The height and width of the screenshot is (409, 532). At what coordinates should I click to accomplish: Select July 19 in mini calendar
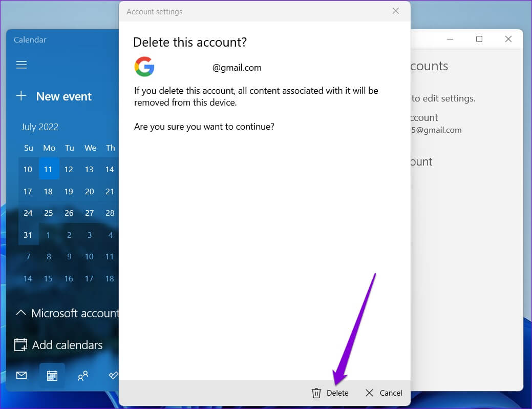click(x=69, y=191)
